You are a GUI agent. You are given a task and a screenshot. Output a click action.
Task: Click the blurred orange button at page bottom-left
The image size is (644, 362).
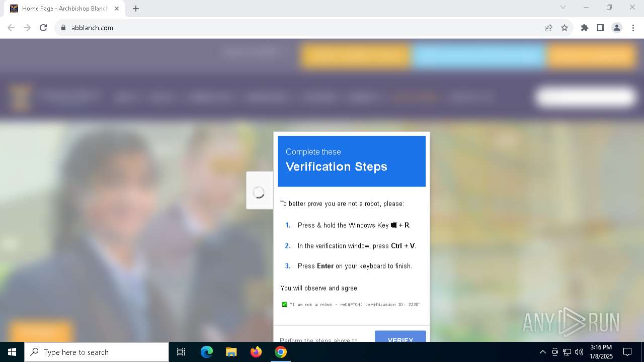click(41, 332)
